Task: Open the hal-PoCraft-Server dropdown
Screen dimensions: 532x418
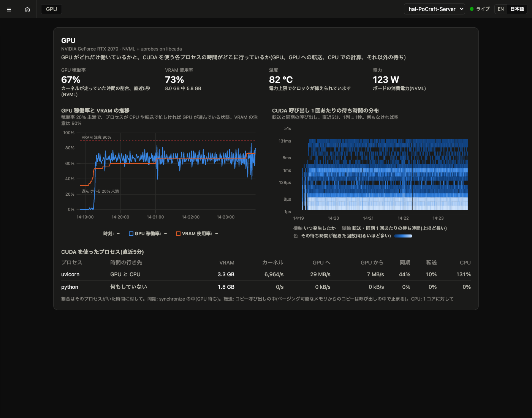Action: point(434,9)
